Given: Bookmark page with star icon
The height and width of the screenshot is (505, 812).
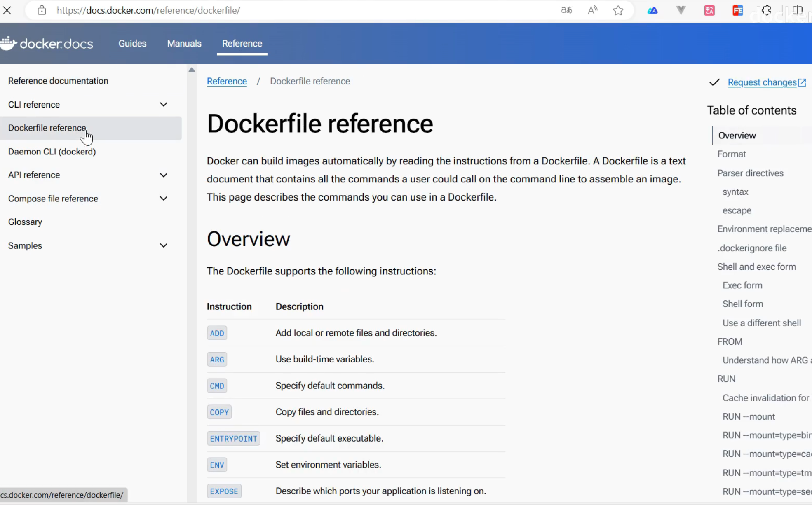Looking at the screenshot, I should (618, 10).
